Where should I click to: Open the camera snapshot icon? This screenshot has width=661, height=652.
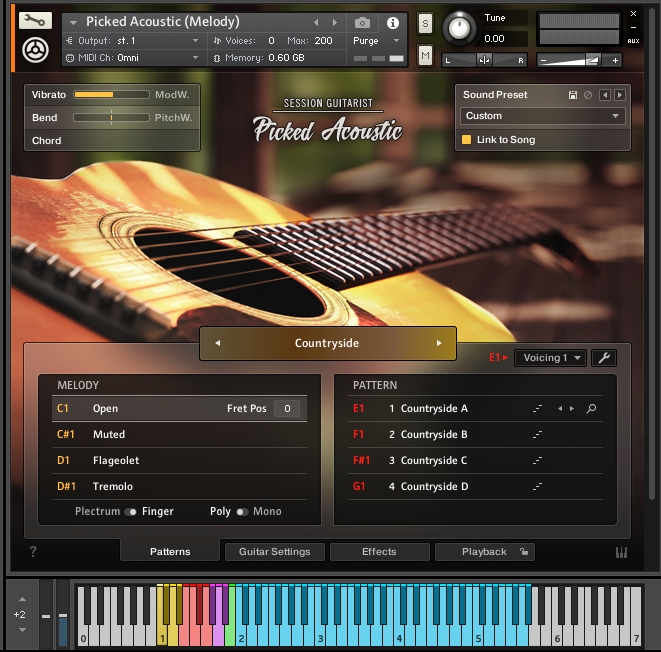362,23
